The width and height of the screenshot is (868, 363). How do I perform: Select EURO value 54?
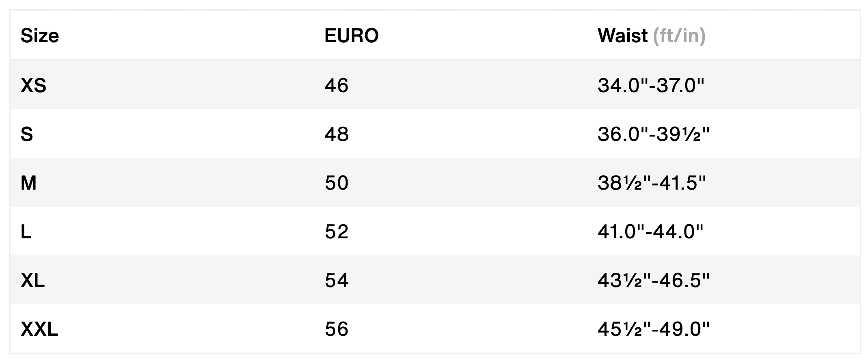click(336, 280)
